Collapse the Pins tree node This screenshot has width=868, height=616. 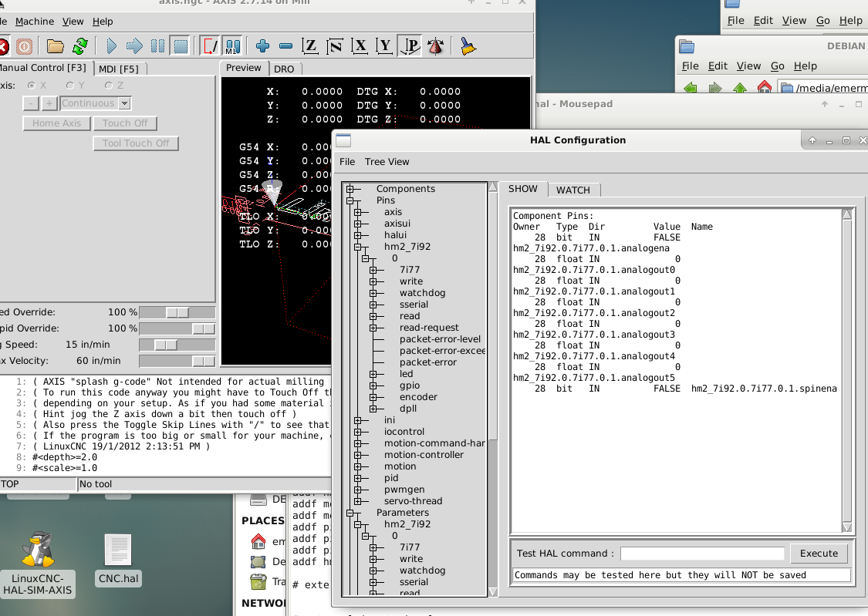(350, 200)
